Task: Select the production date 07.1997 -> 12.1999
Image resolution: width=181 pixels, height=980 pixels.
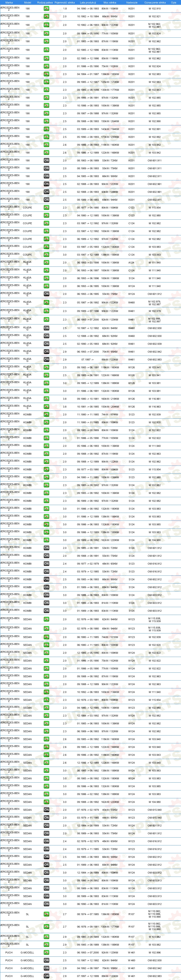Action: point(88,976)
